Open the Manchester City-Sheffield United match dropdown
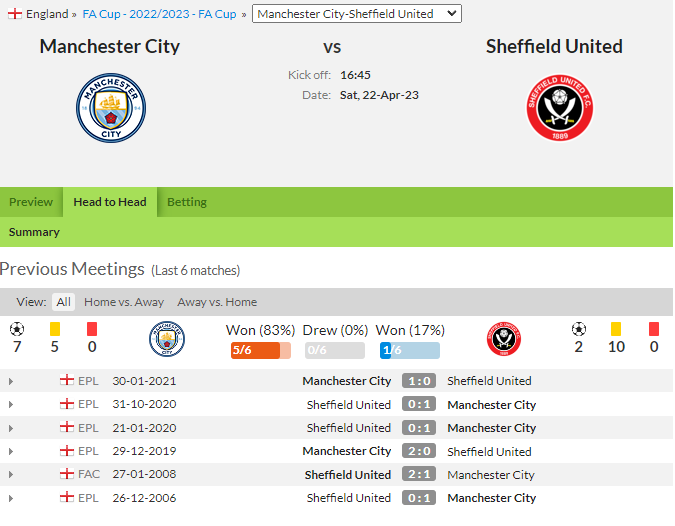Image resolution: width=675 pixels, height=526 pixels. pos(357,14)
